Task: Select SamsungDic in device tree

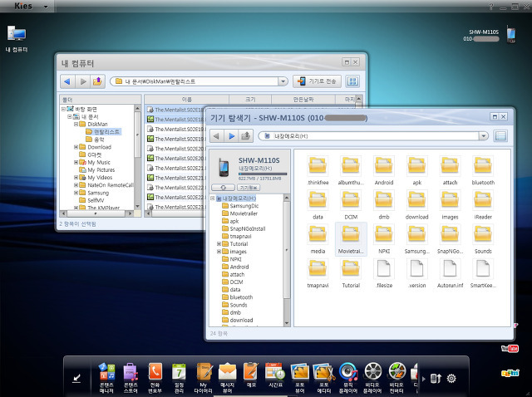Action: click(x=240, y=206)
